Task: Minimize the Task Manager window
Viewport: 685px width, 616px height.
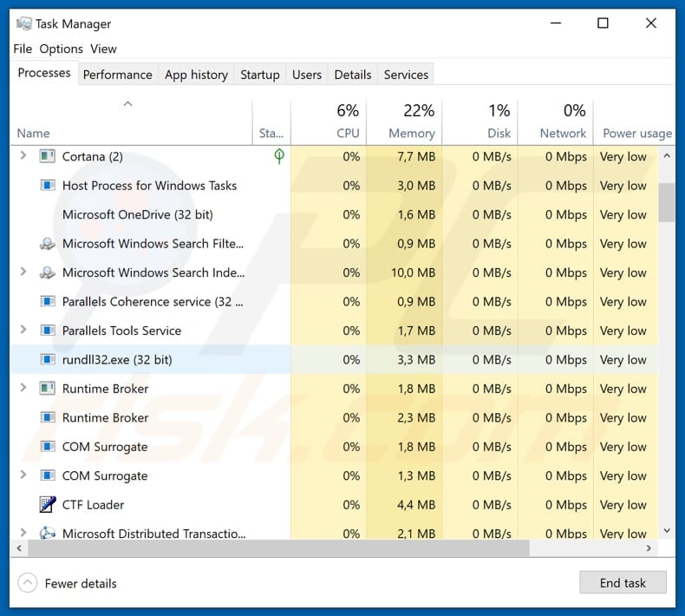Action: [556, 23]
